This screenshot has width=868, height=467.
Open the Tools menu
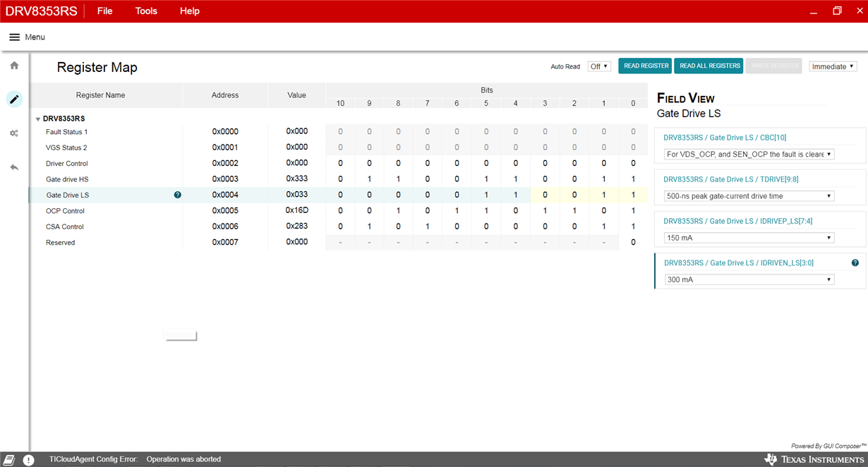tap(146, 11)
